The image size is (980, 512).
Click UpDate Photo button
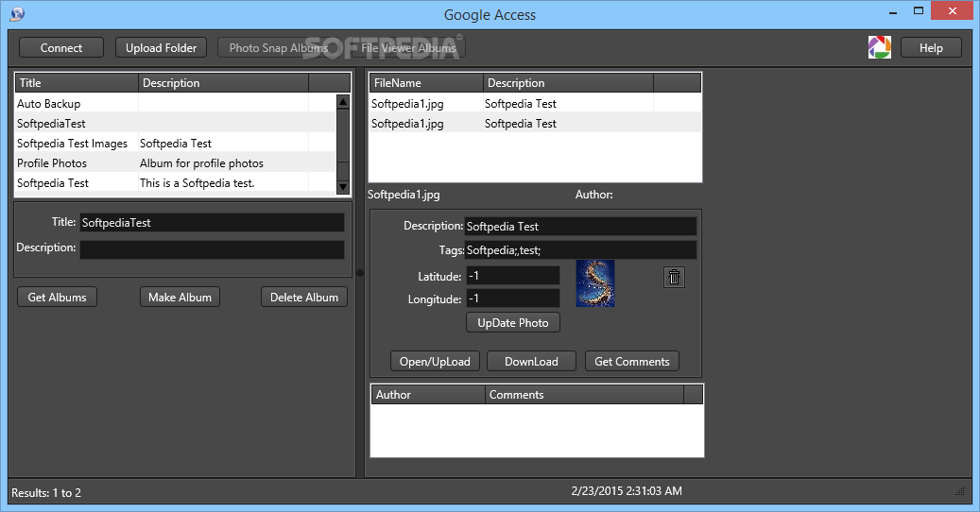513,323
